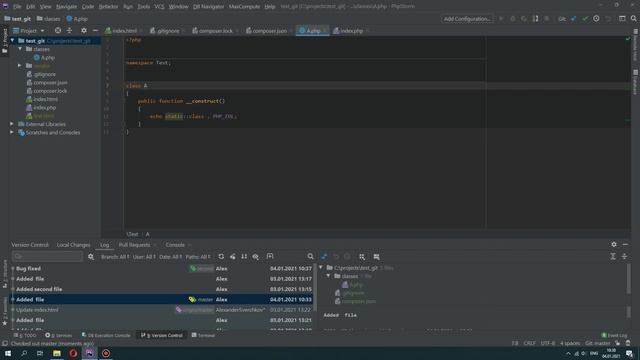Click the Collapse All icon in commit details
This screenshot has width=640, height=360.
pyautogui.click(x=624, y=256)
